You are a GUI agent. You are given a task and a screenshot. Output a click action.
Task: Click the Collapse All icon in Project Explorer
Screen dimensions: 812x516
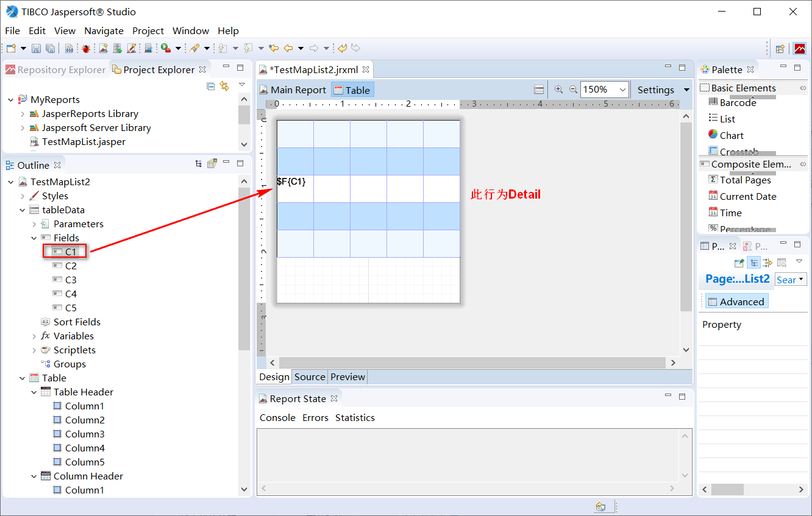210,86
